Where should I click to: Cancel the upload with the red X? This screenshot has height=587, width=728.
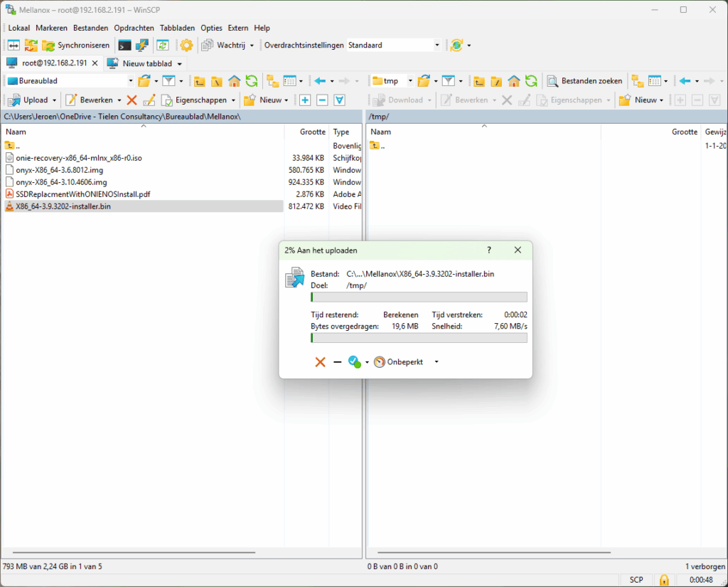[x=321, y=362]
